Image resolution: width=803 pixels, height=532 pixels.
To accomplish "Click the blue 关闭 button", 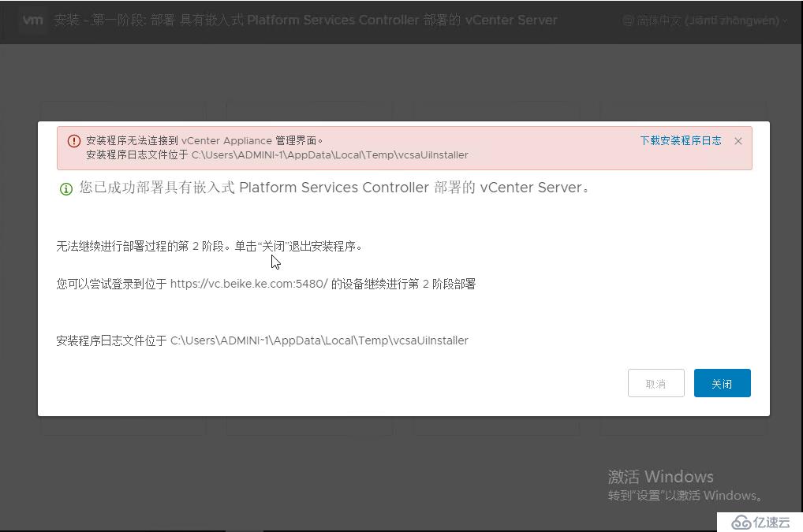I will pyautogui.click(x=722, y=383).
